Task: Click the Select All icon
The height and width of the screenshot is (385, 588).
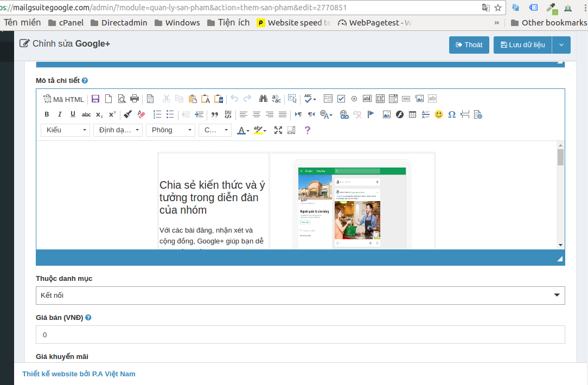Action: tap(292, 99)
